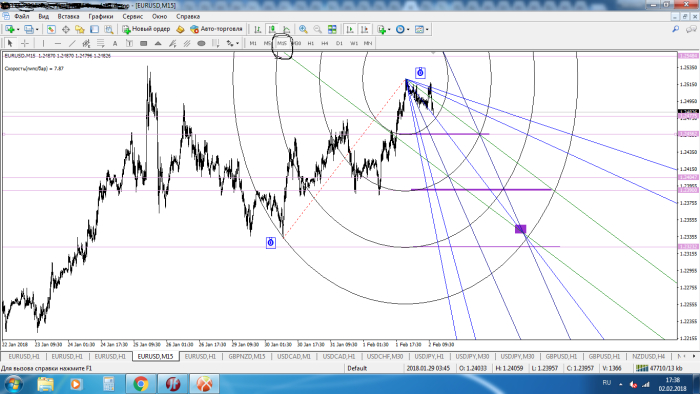Click the Новый ордер button

coord(146,29)
